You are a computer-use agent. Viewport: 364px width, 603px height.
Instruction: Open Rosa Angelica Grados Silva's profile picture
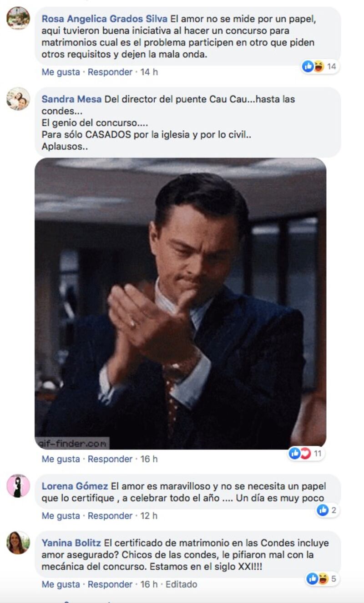coord(18,18)
